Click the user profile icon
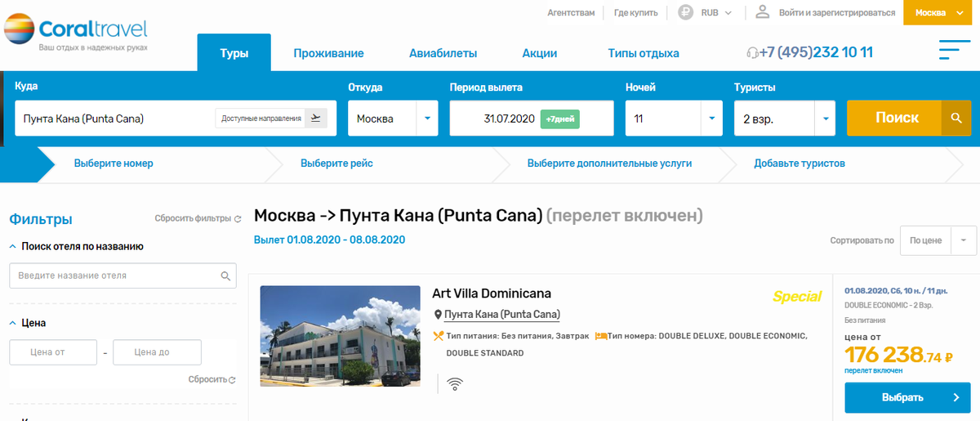The width and height of the screenshot is (980, 421). click(x=763, y=11)
